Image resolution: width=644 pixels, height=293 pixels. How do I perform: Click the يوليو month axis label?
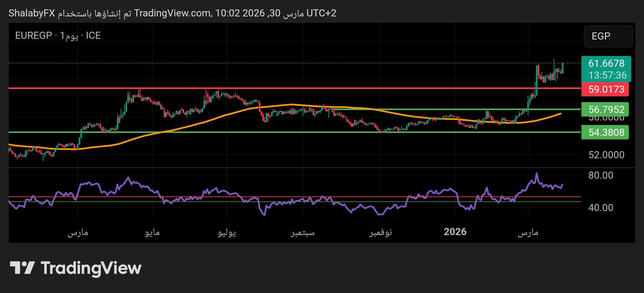[226, 232]
